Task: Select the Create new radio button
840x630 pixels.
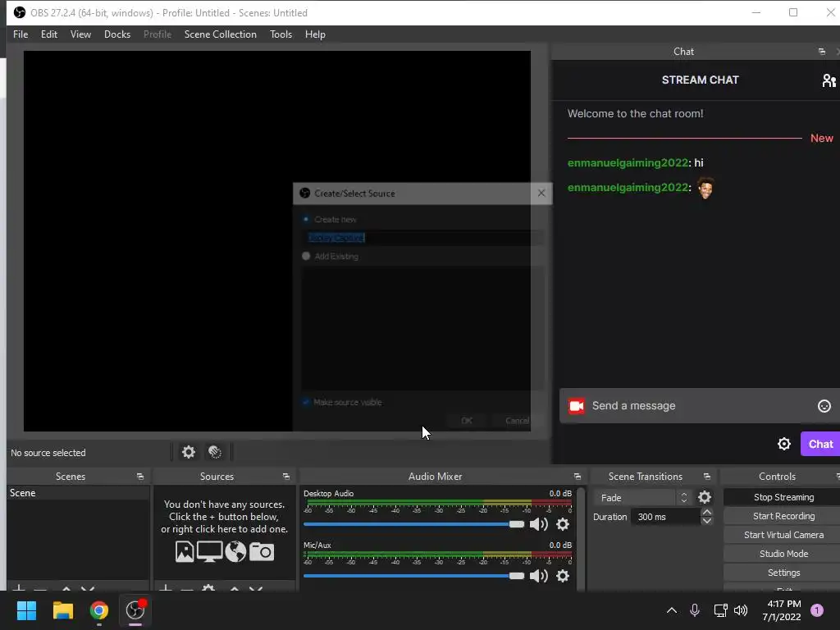Action: [x=306, y=219]
